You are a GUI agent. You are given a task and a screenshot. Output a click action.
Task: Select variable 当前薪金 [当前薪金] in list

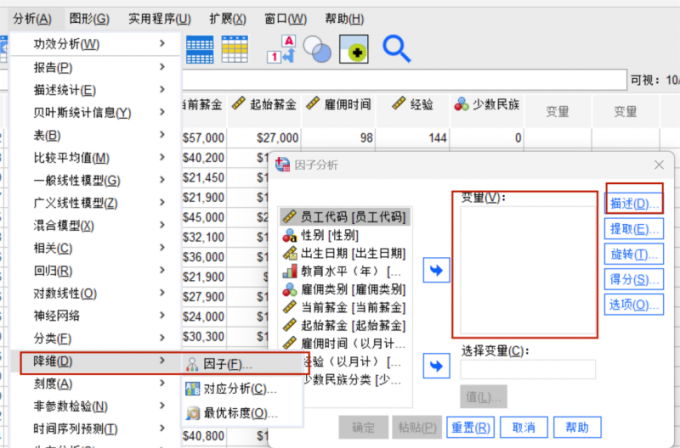coord(345,307)
